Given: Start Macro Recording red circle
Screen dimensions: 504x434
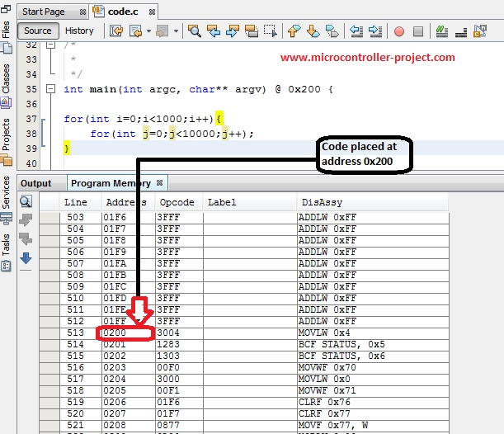Looking at the screenshot, I should point(399,31).
